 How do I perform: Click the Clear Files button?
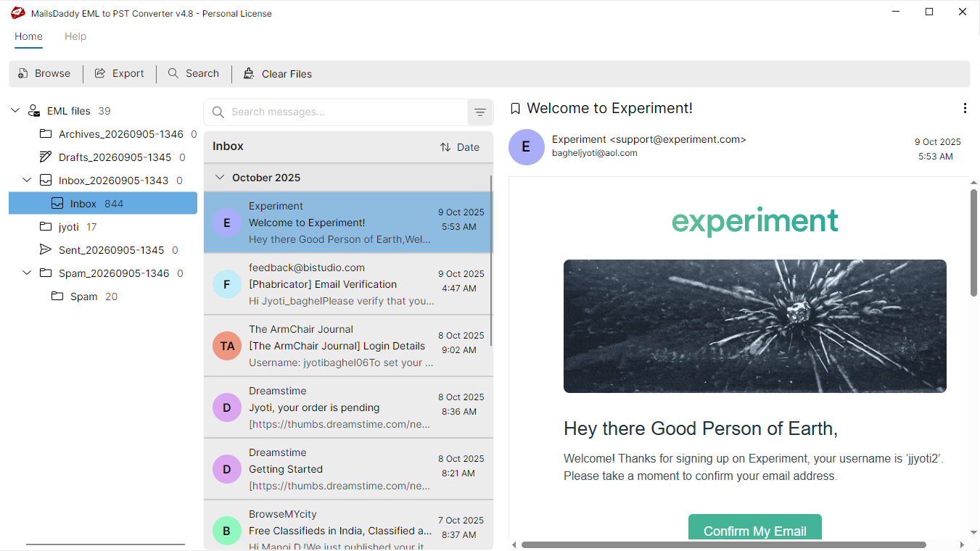278,73
